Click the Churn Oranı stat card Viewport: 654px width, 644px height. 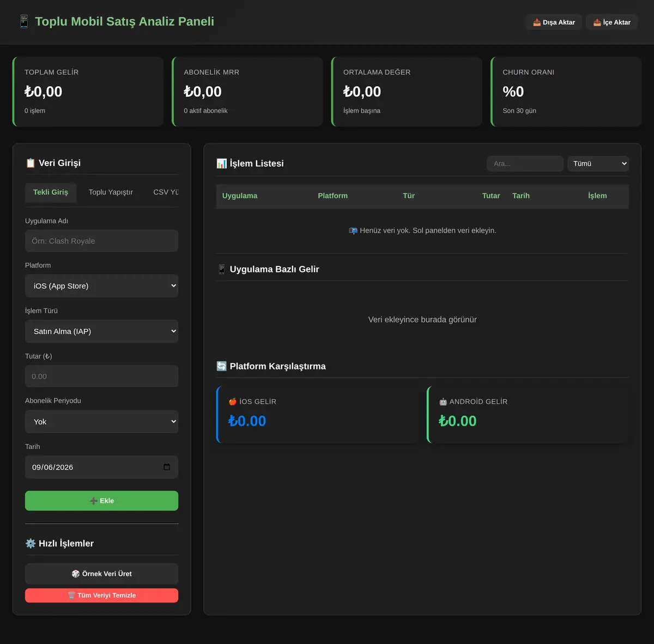566,92
